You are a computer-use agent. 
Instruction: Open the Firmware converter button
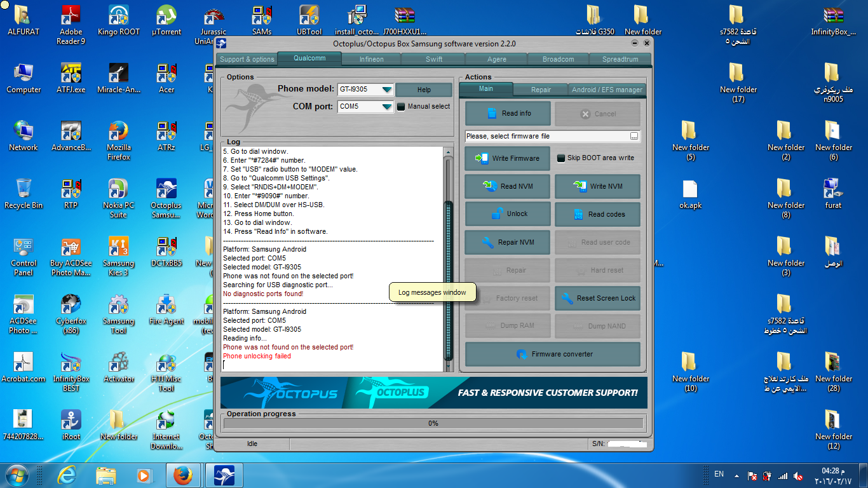coord(553,355)
